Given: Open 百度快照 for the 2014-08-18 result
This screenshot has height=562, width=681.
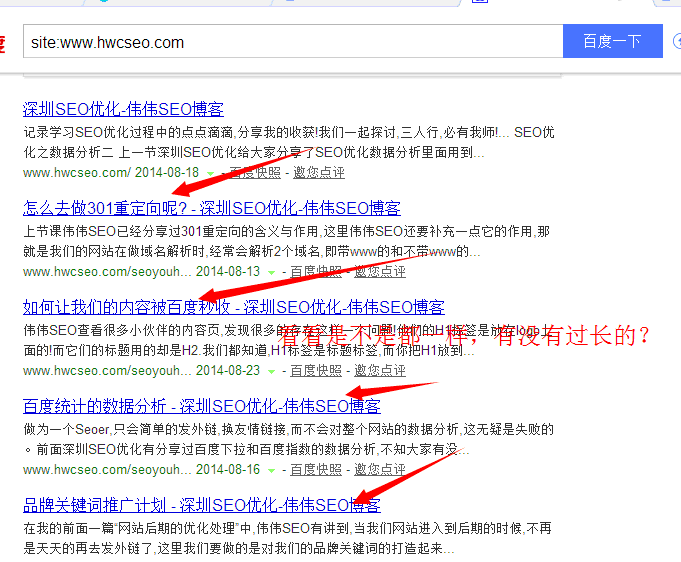Looking at the screenshot, I should (x=255, y=172).
